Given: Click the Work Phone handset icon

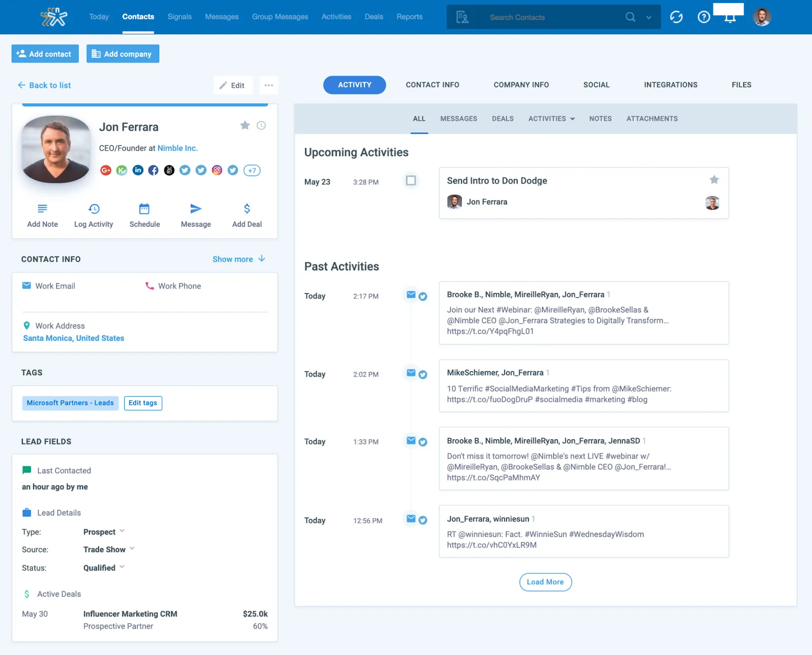Looking at the screenshot, I should [150, 286].
